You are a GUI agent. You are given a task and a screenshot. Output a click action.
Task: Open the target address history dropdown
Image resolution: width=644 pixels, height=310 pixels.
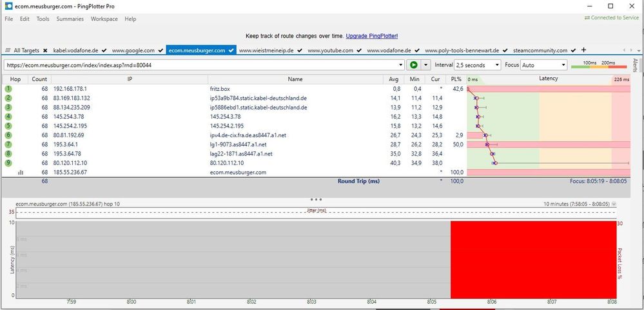[401, 65]
